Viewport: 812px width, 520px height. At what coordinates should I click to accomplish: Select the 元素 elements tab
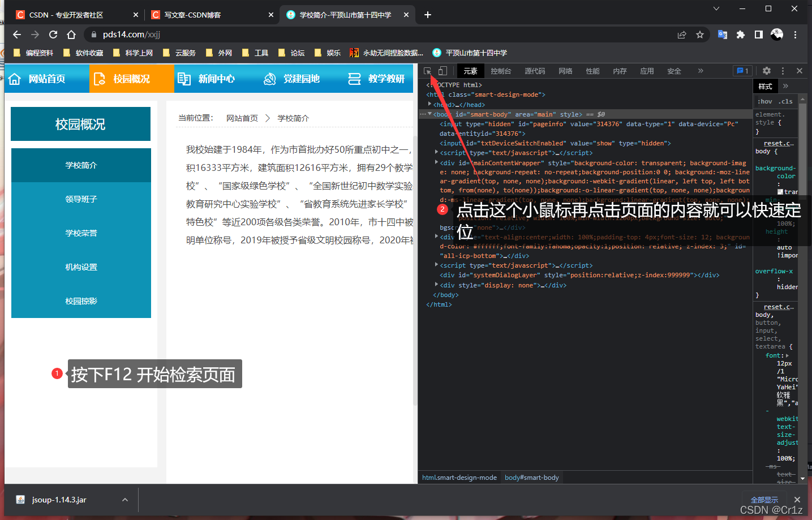[x=470, y=71]
